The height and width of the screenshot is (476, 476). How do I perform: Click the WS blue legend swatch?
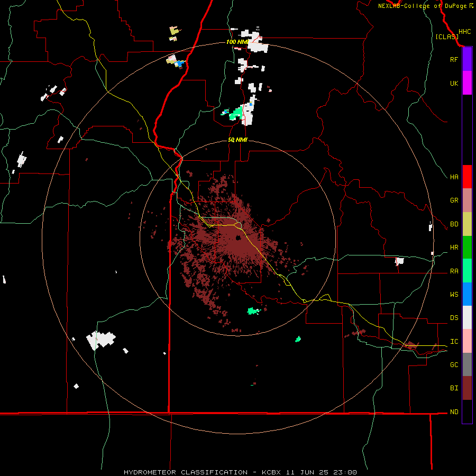[x=467, y=294]
